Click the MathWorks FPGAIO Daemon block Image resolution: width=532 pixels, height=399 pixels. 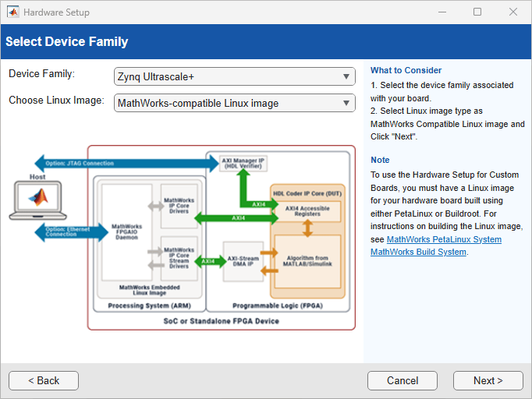click(x=126, y=232)
